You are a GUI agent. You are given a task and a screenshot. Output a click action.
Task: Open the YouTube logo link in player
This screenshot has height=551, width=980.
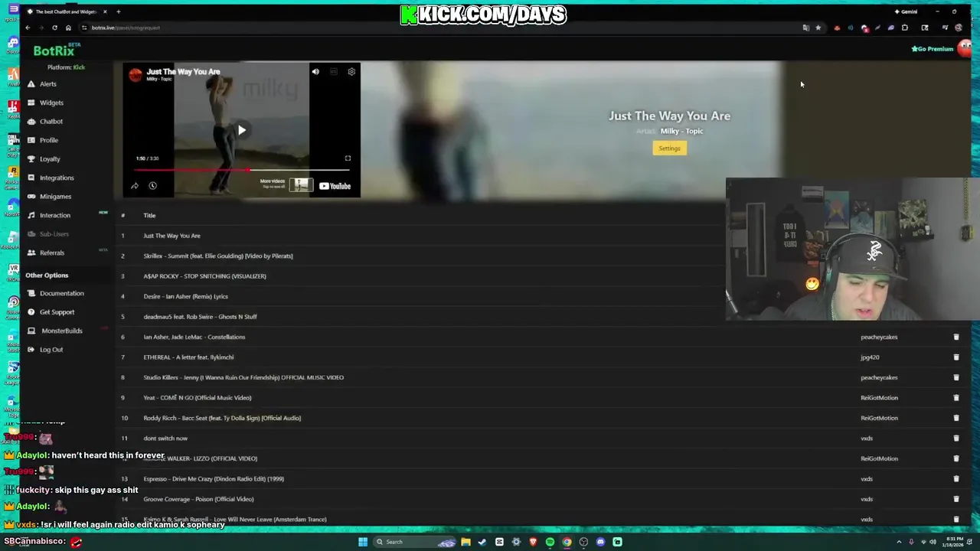tap(335, 186)
